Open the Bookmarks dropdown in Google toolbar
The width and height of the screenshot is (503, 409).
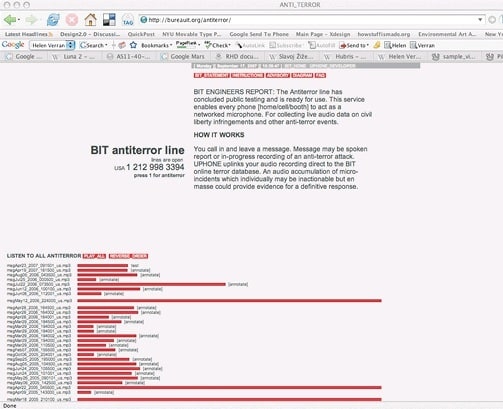pyautogui.click(x=156, y=45)
